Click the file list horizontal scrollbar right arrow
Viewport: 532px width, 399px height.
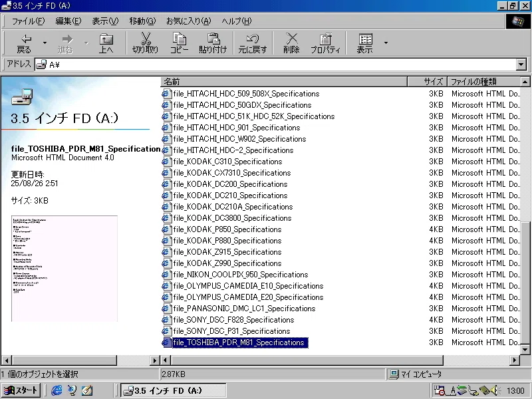tap(515, 360)
